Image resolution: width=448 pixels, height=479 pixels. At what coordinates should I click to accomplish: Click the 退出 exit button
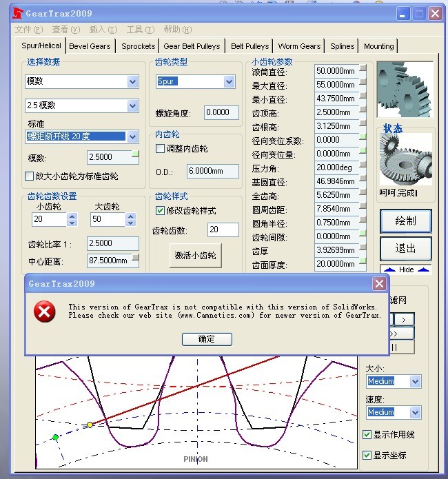(405, 248)
